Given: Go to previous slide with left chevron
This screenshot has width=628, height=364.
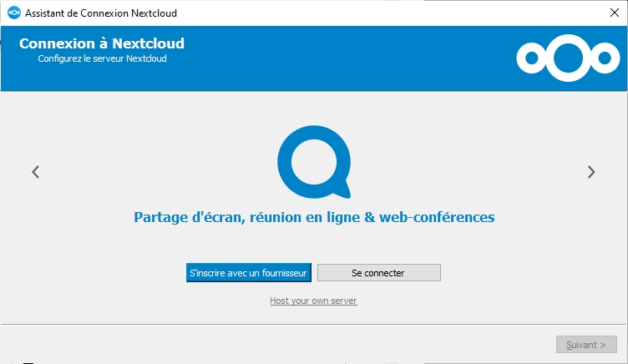Looking at the screenshot, I should tap(35, 172).
